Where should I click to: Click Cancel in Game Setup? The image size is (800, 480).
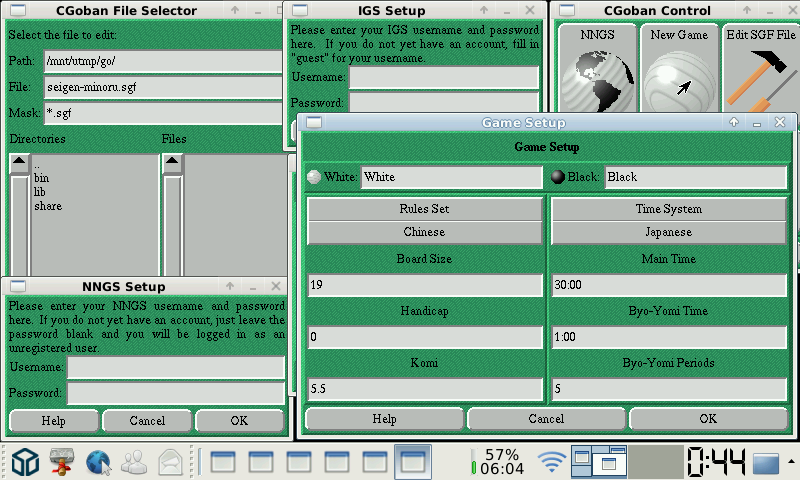(546, 419)
